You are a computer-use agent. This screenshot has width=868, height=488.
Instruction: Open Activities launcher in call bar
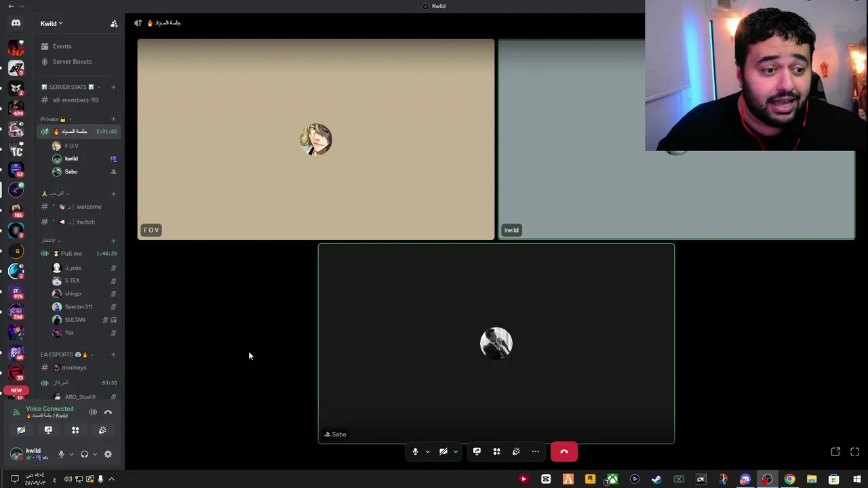pos(496,451)
